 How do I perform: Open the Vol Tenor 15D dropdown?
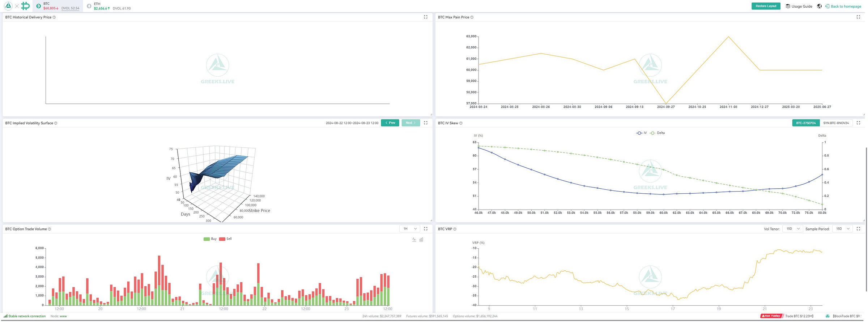click(x=792, y=229)
